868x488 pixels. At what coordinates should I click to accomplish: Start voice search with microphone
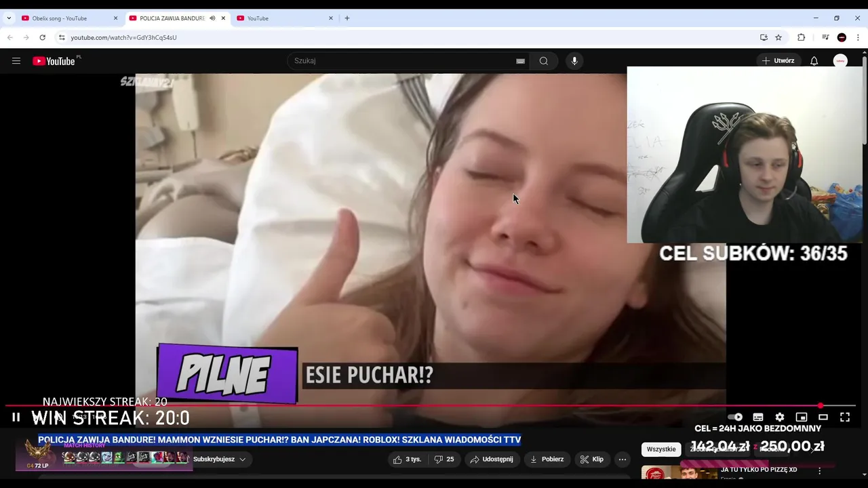pyautogui.click(x=574, y=61)
